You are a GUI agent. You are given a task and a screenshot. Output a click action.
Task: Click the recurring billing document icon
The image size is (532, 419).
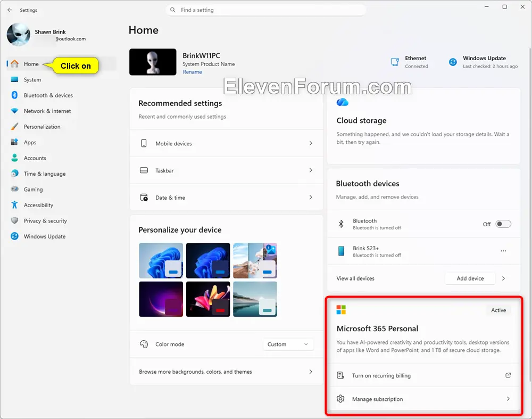pos(340,375)
